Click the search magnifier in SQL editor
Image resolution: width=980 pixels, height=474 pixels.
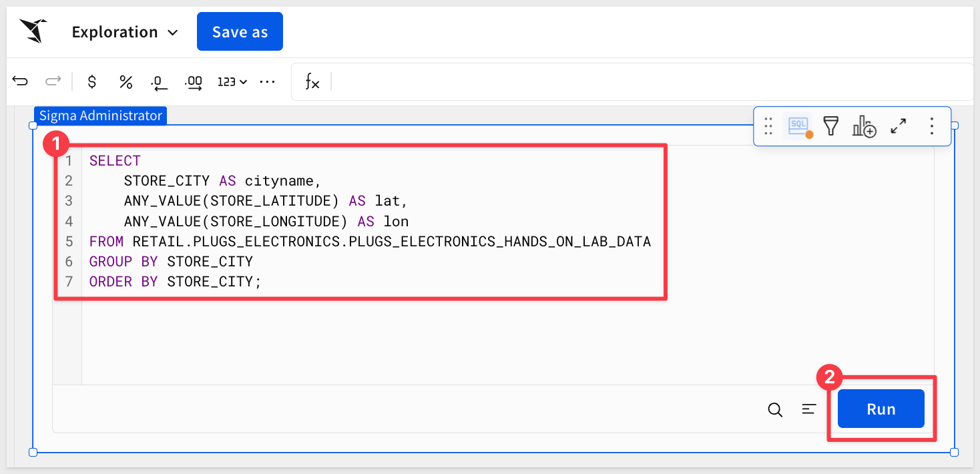pyautogui.click(x=775, y=409)
